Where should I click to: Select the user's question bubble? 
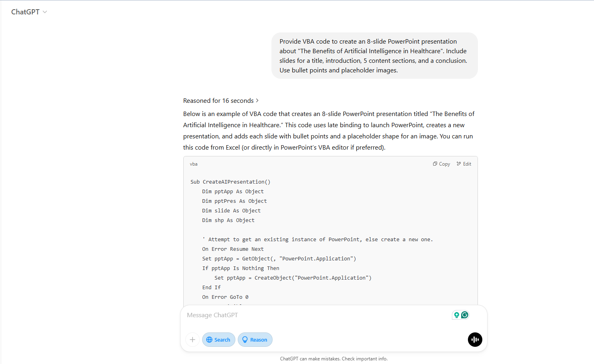point(374,56)
